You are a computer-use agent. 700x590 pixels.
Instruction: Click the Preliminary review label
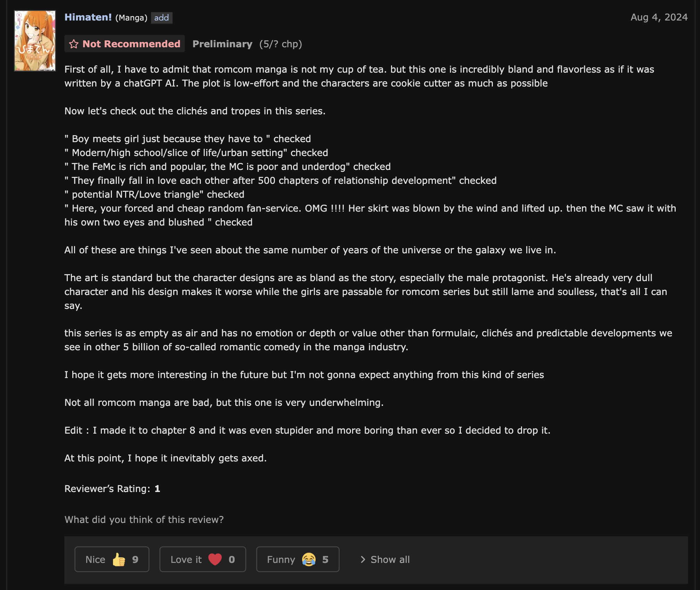coord(222,44)
